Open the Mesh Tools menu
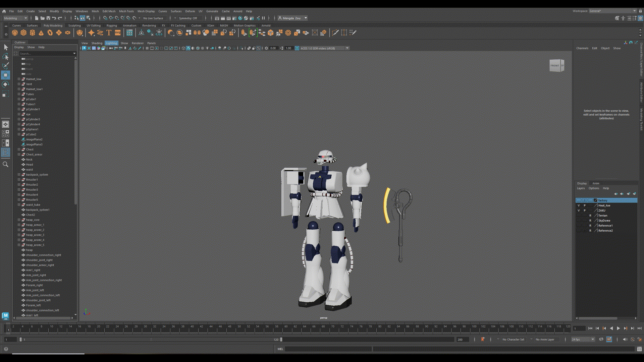The image size is (644, 362). (126, 11)
